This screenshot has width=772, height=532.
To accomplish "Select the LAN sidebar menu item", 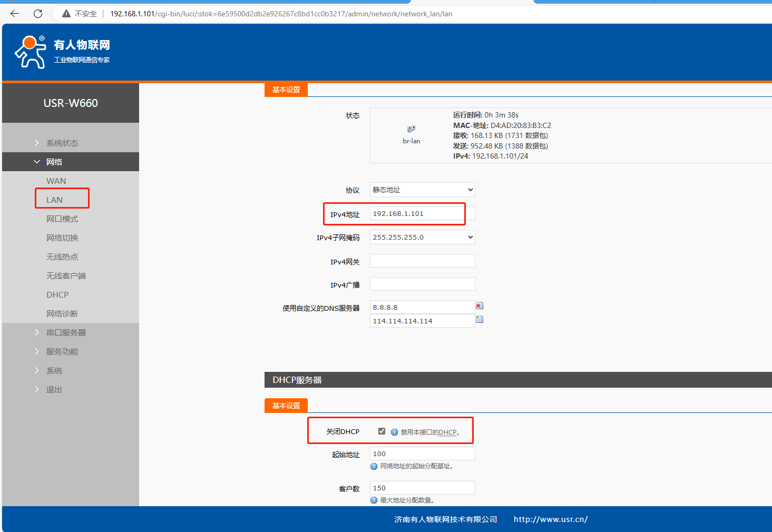I will (55, 200).
